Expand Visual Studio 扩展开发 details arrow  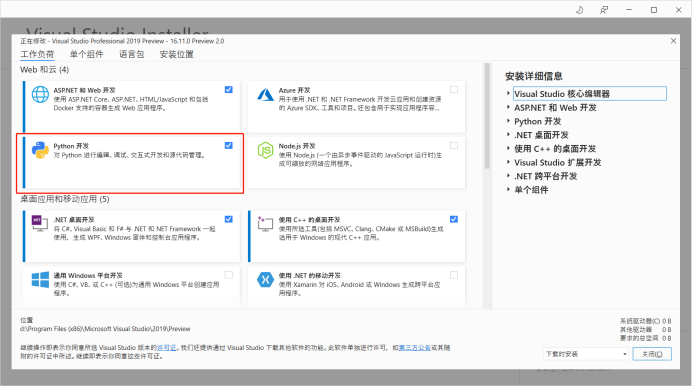(x=508, y=162)
